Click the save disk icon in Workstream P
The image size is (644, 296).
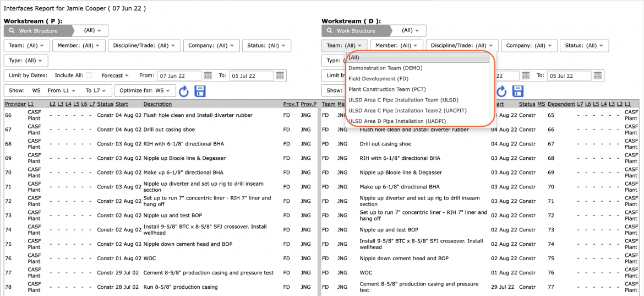(200, 91)
